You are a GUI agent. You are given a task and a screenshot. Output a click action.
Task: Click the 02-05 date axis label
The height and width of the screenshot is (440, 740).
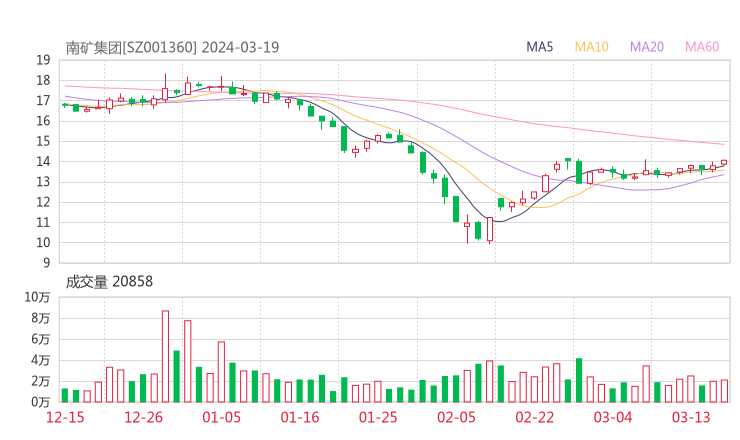[456, 417]
